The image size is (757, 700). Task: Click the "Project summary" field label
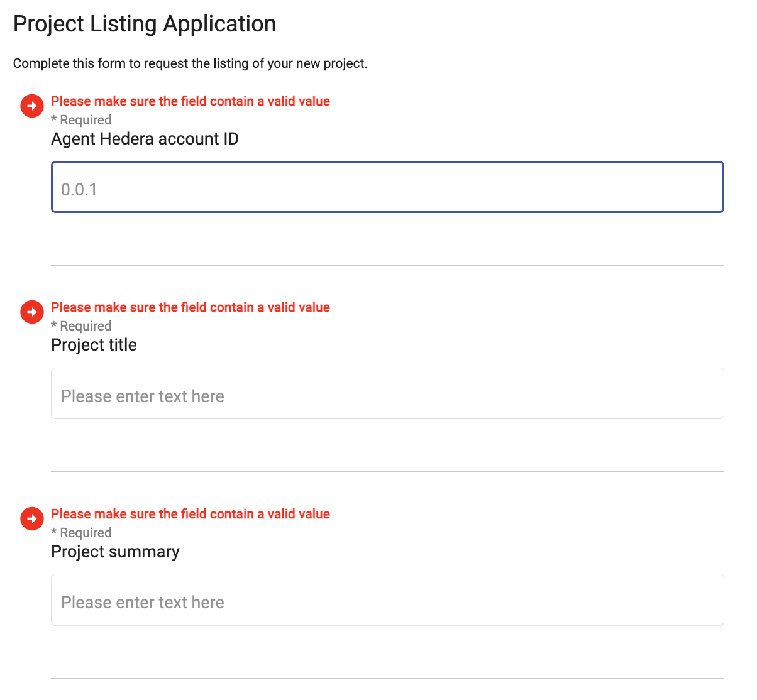tap(115, 552)
